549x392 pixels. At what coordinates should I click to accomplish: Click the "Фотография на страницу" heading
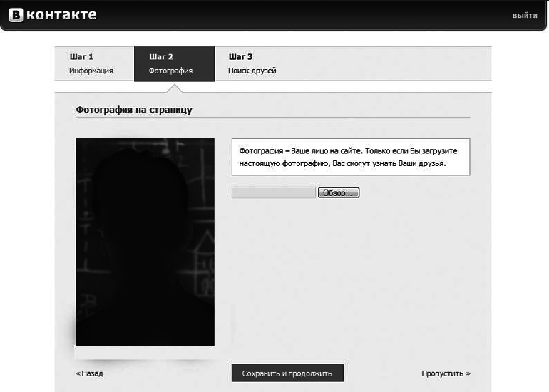tap(134, 110)
